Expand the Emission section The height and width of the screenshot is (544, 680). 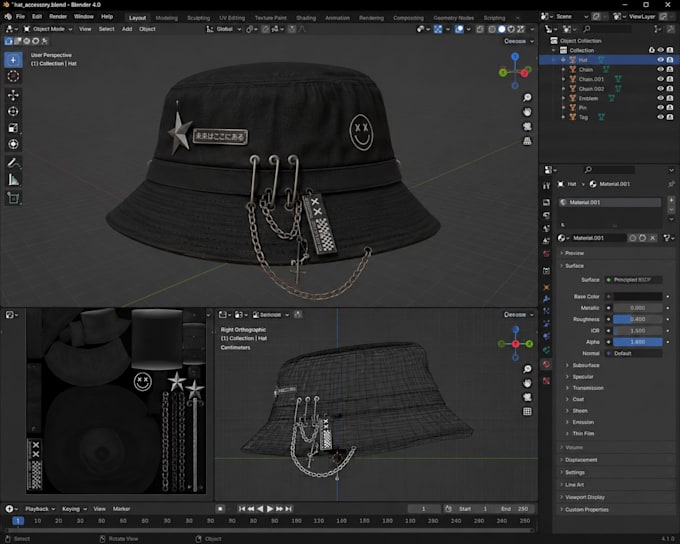(582, 422)
